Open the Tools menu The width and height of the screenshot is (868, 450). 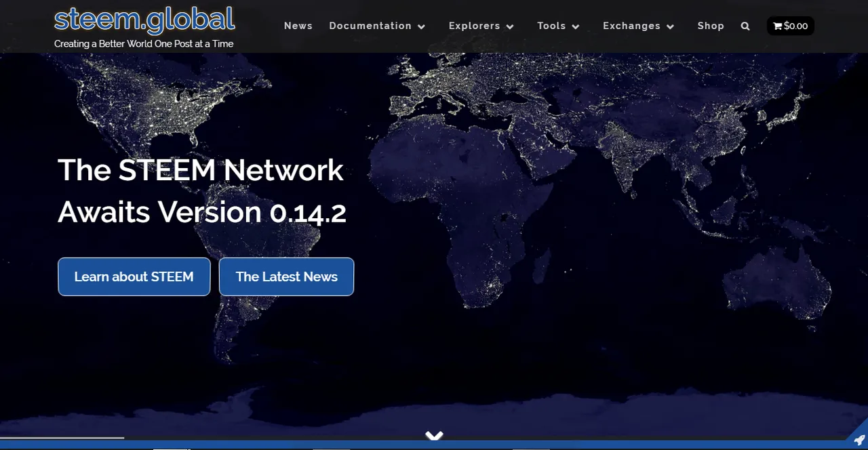click(x=551, y=26)
